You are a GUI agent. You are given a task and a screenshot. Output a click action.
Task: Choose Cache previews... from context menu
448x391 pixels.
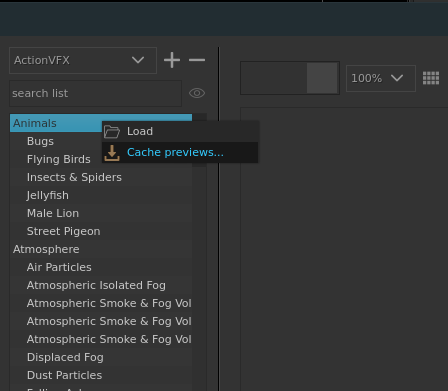(180, 152)
